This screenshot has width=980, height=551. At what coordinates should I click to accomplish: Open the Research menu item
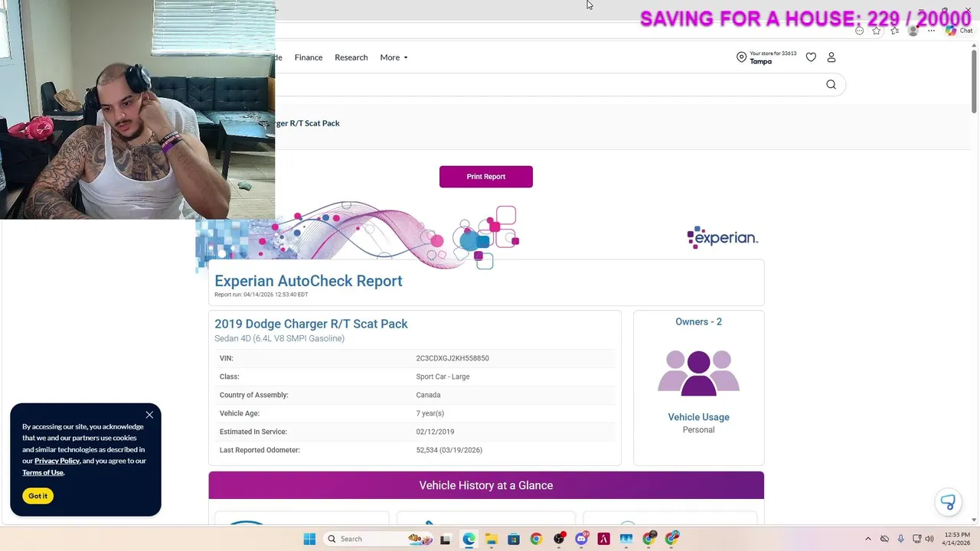351,57
